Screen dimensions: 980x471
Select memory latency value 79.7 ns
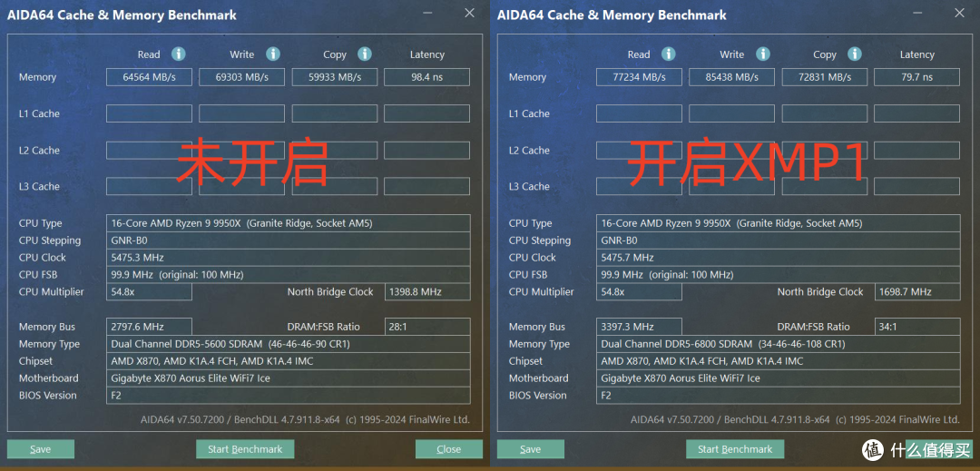[916, 77]
